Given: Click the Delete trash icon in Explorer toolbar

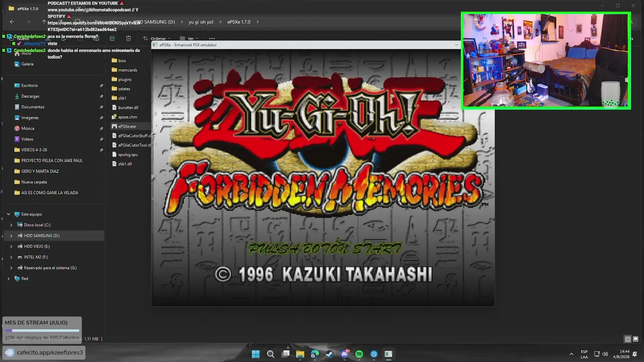Looking at the screenshot, I should 128,38.
